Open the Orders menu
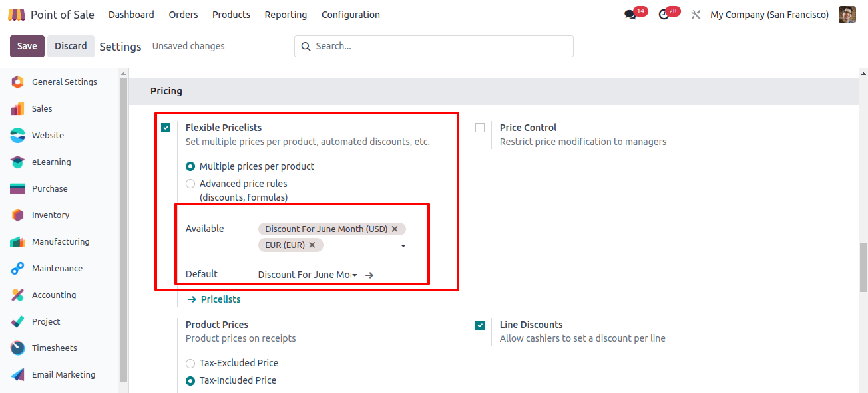The height and width of the screenshot is (393, 868). tap(183, 15)
